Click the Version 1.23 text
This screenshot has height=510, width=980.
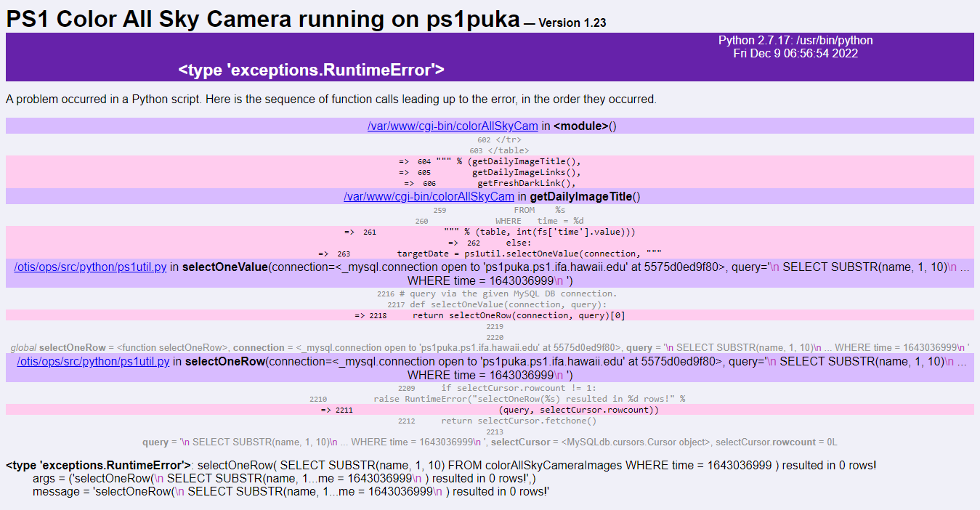point(572,23)
